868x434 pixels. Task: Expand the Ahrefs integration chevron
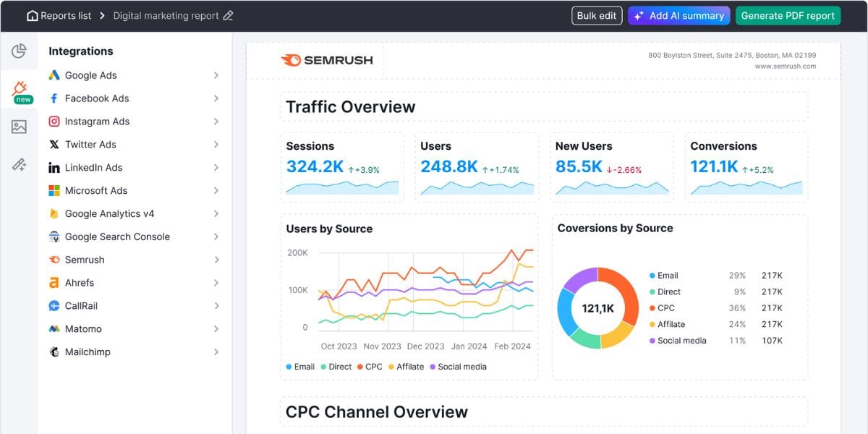coord(216,283)
